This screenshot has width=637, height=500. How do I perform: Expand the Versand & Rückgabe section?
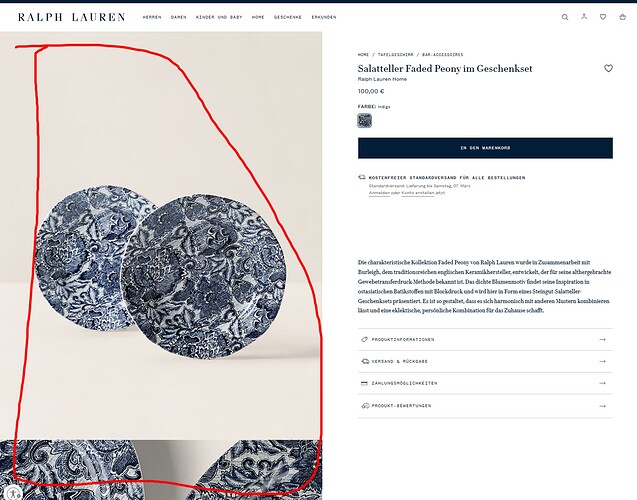click(x=485, y=361)
